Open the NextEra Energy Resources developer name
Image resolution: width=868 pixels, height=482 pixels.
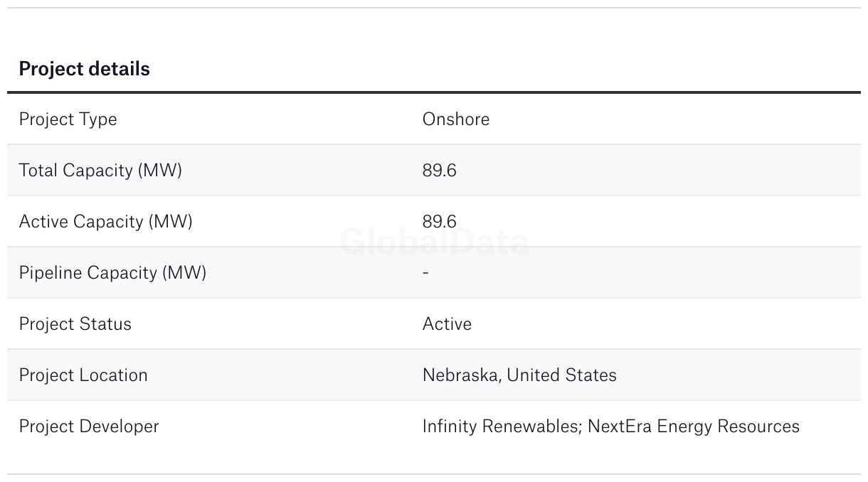pos(694,426)
